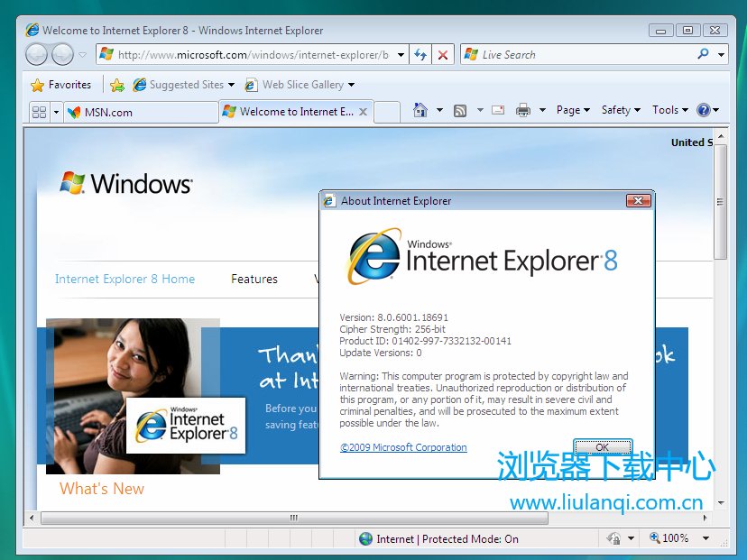Click the horizontal scrollbar thumb
747x560 pixels.
click(294, 518)
